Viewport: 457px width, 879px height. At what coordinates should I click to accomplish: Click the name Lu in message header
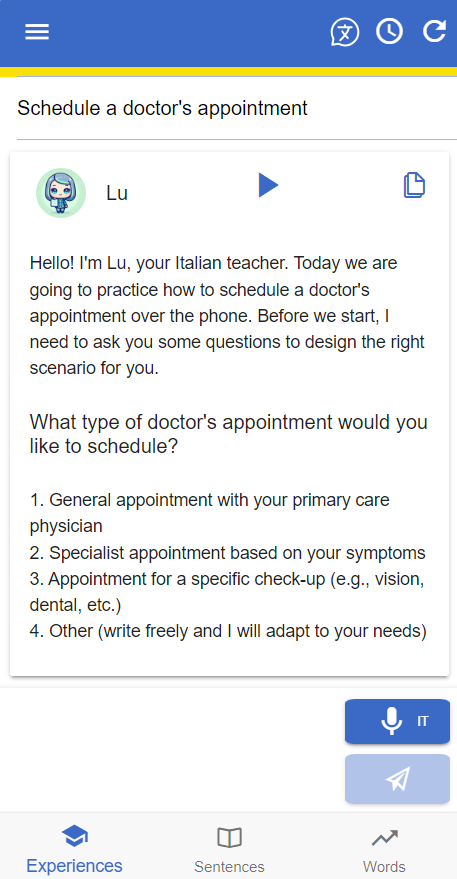coord(117,193)
